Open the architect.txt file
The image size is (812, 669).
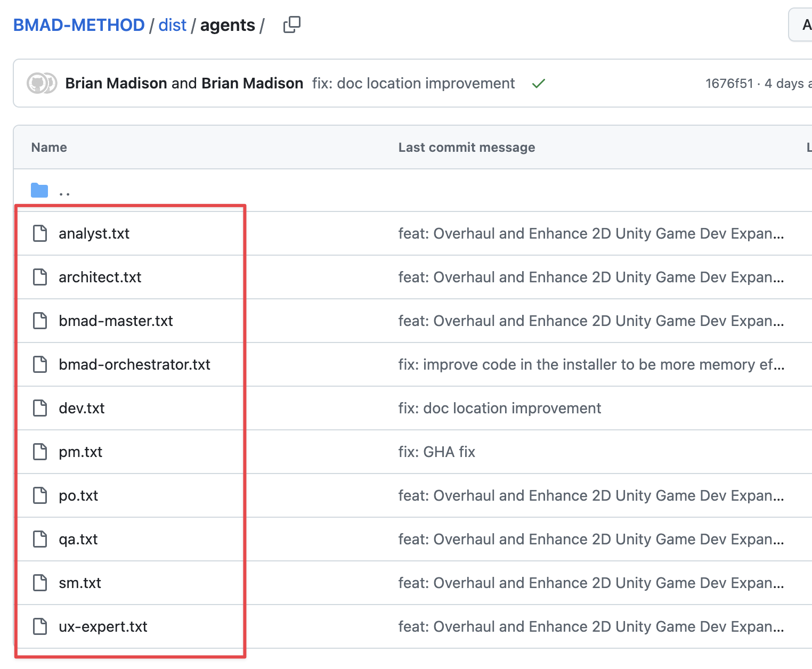tap(100, 277)
